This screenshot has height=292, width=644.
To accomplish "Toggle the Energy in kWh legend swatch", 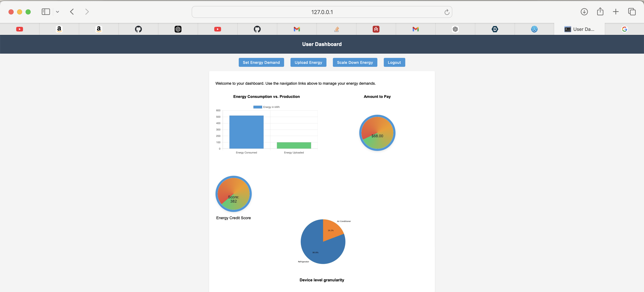I will pos(257,107).
